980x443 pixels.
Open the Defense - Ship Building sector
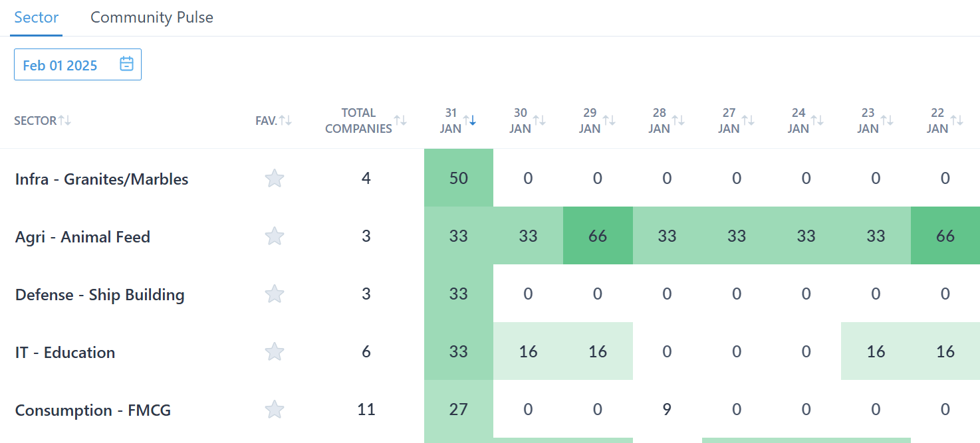tap(100, 295)
